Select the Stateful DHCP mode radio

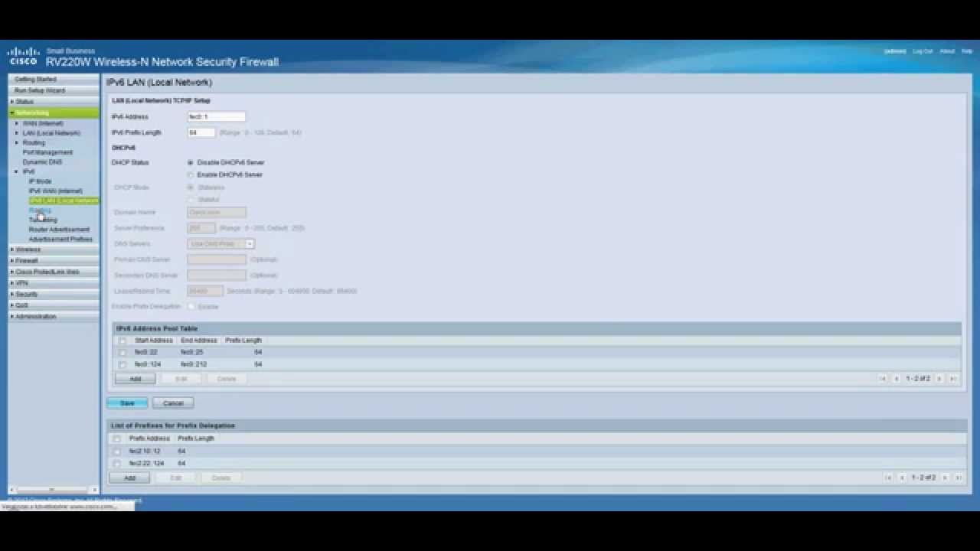click(191, 200)
